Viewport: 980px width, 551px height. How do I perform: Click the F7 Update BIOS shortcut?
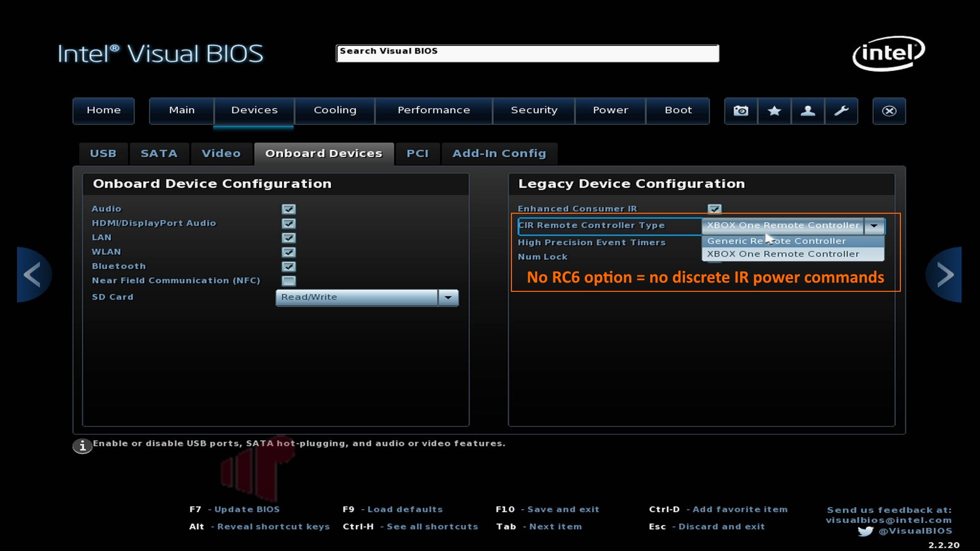tap(234, 509)
